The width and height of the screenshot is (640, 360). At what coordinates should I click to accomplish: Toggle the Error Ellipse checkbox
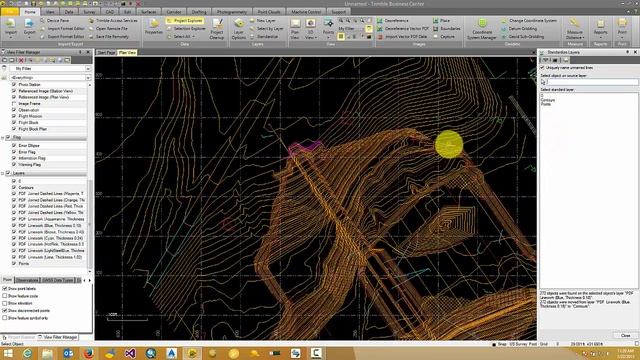pyautogui.click(x=14, y=145)
